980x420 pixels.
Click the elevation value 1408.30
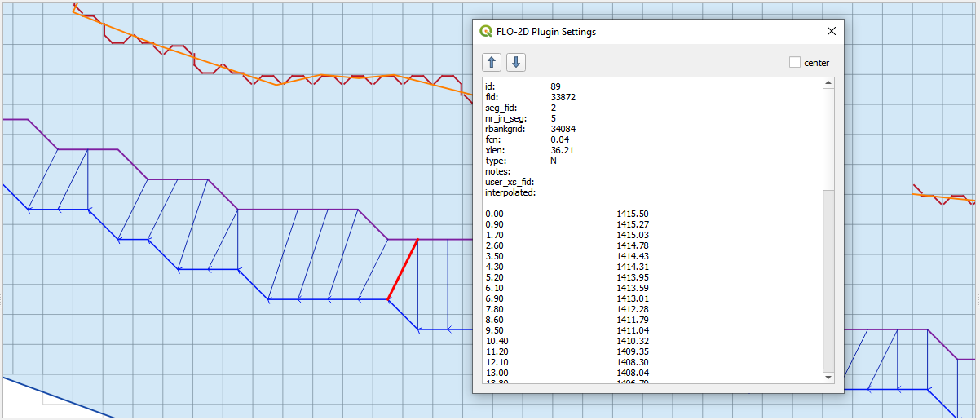[x=632, y=362]
